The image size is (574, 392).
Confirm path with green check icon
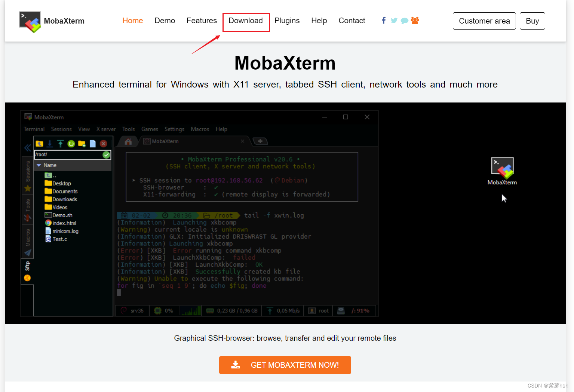[x=107, y=155]
